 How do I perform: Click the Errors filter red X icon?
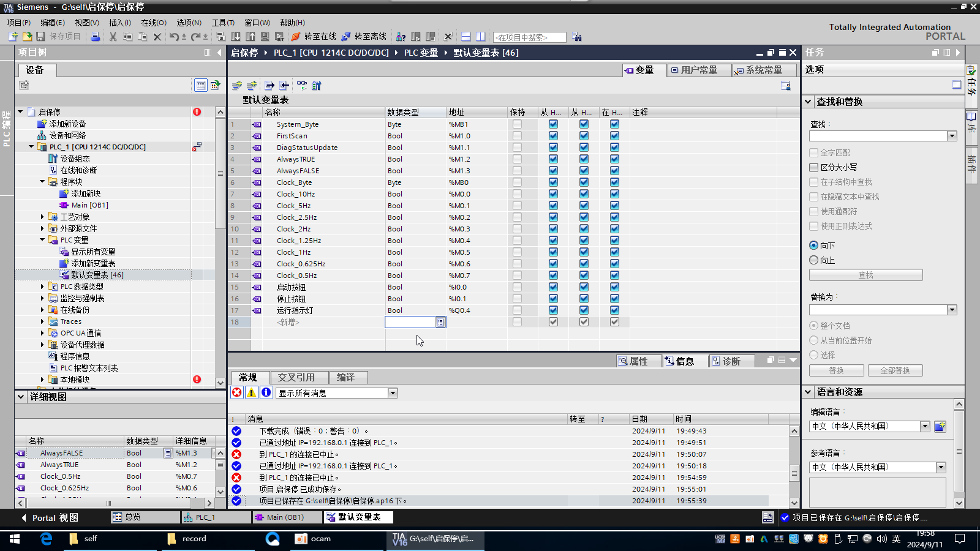tap(237, 392)
